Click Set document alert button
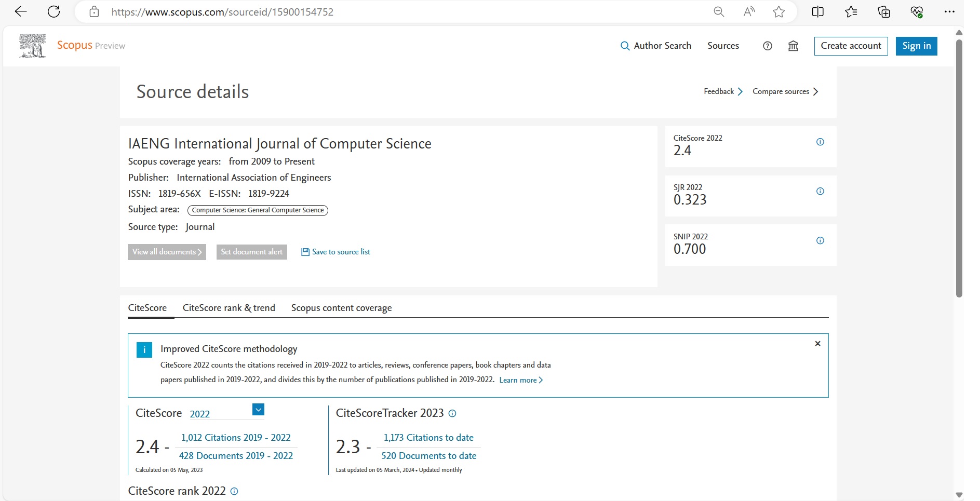The height and width of the screenshot is (501, 980). tap(252, 252)
